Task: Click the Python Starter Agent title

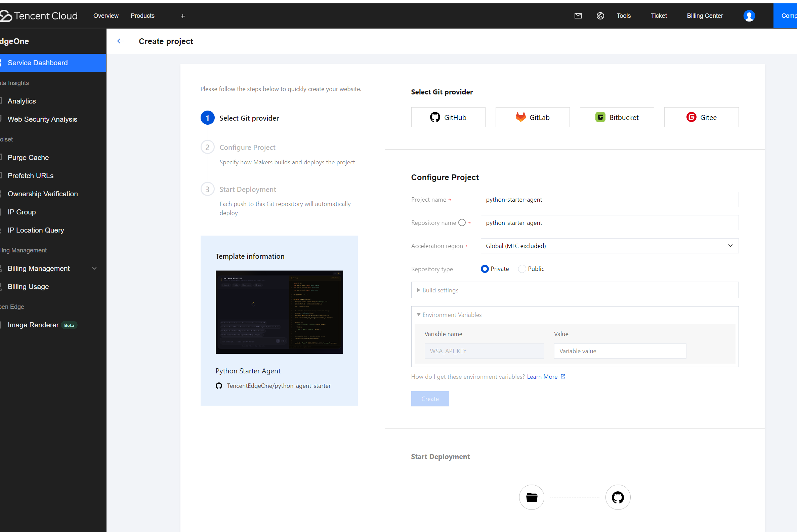Action: [248, 371]
